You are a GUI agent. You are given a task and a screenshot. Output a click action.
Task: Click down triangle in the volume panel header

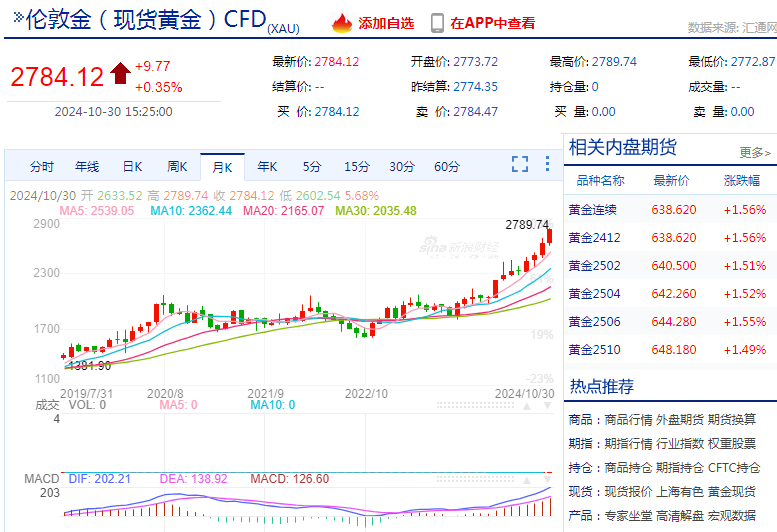pyautogui.click(x=547, y=406)
